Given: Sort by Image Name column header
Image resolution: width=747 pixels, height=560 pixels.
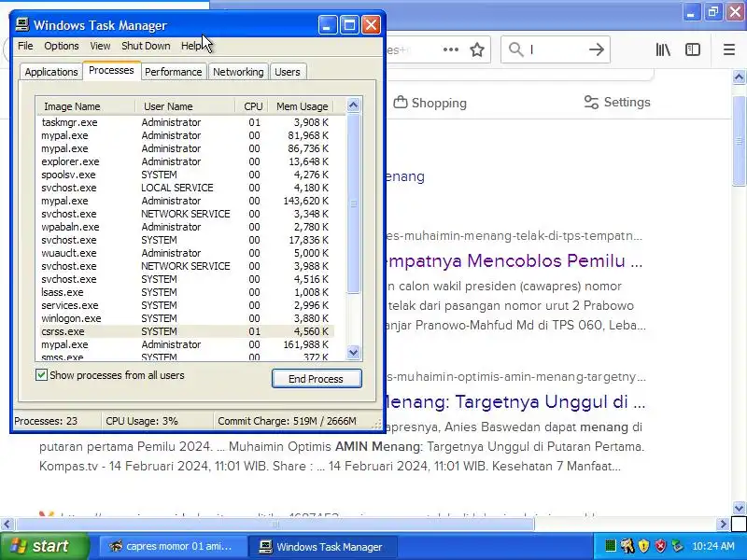Looking at the screenshot, I should tap(86, 106).
